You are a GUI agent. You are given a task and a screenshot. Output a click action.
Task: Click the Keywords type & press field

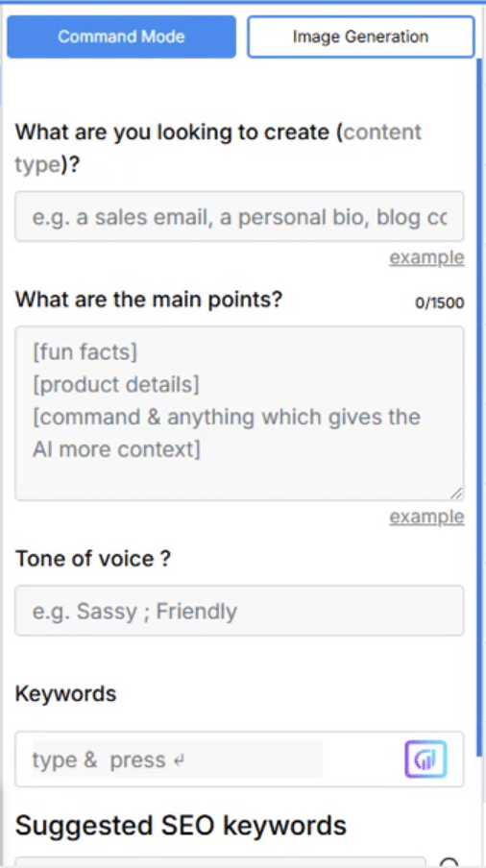pos(177,759)
